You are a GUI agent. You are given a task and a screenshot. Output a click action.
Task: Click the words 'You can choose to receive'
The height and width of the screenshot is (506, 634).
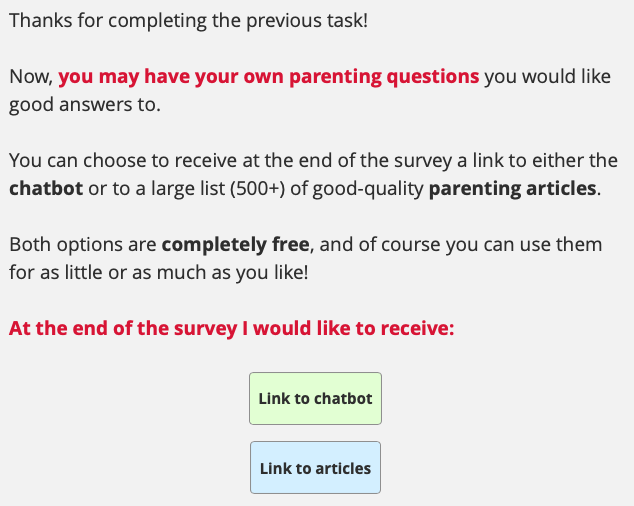[110, 160]
